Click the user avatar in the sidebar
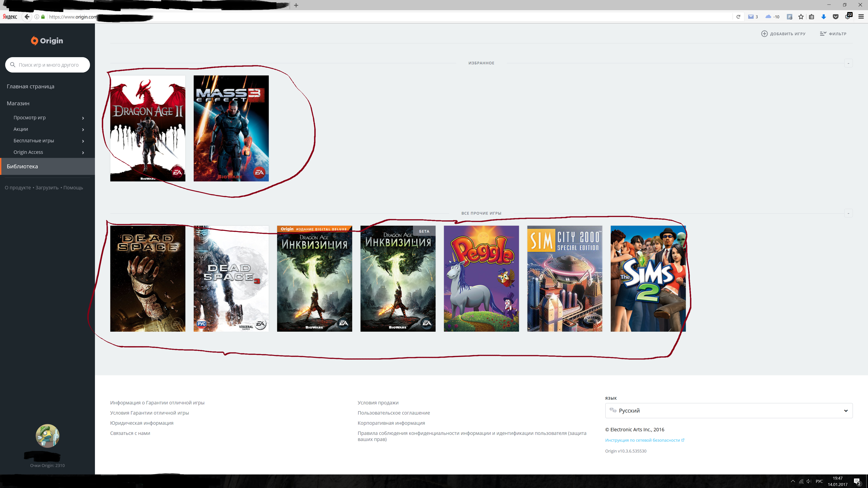 [47, 436]
